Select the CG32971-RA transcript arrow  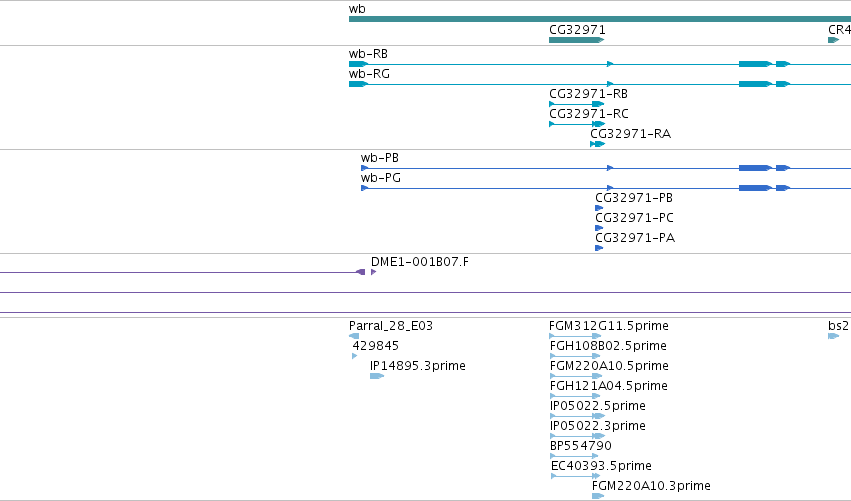click(x=597, y=144)
